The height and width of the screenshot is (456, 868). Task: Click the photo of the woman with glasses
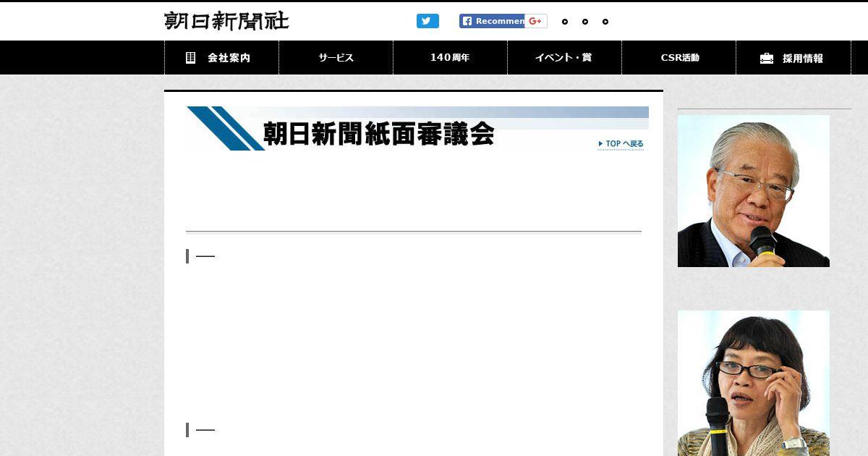tap(754, 383)
